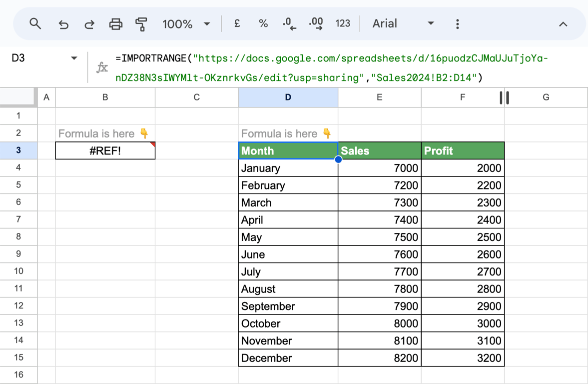Open more number formats 123
This screenshot has height=384, width=588.
342,23
